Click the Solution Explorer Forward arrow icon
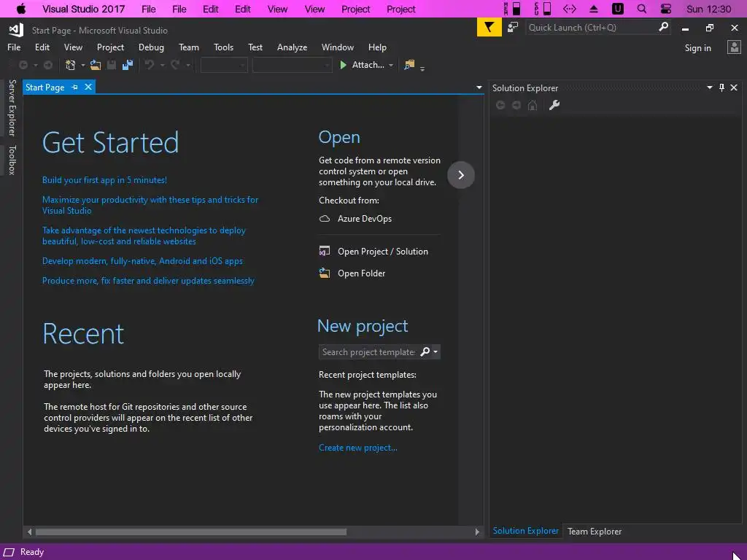Image resolution: width=747 pixels, height=560 pixels. coord(516,105)
